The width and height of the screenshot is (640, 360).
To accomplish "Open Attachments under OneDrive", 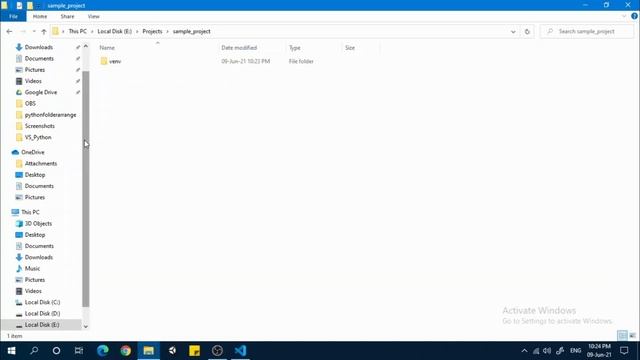I will 40,164.
